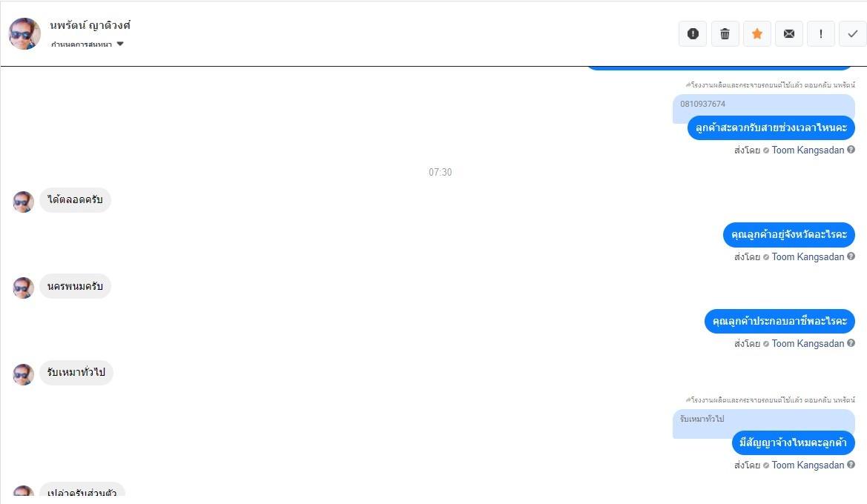Image resolution: width=867 pixels, height=504 pixels.
Task: Click sender Toom Kangsadan under 'มีสัญญาจ้างไหมคะลูกค้า'
Action: [x=808, y=465]
